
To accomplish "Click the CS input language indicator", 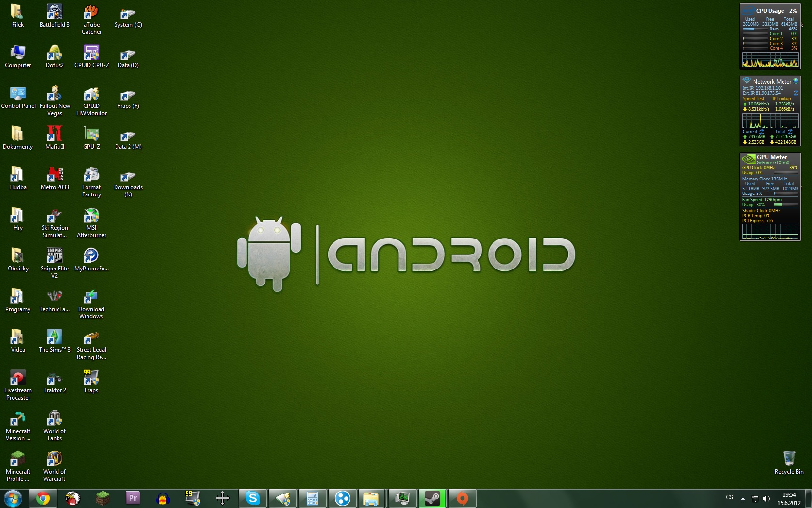I will point(730,497).
